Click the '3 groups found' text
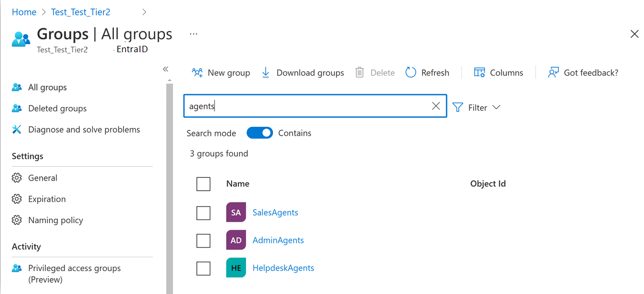Screen dimensions: 644x294 pos(219,153)
